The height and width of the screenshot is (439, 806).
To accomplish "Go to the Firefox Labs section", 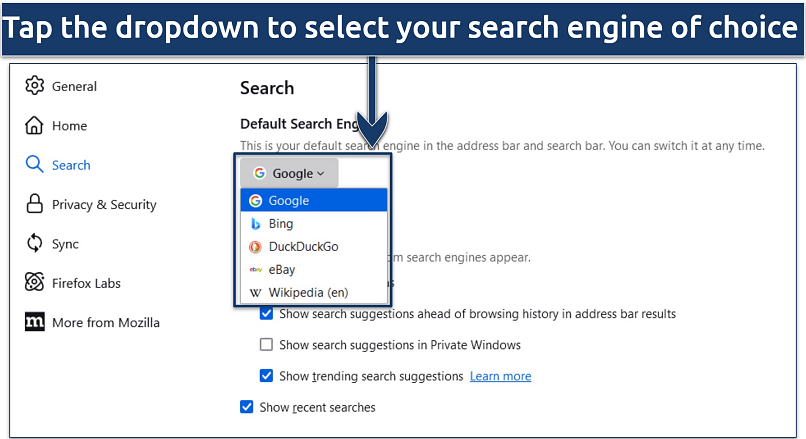I will point(86,283).
